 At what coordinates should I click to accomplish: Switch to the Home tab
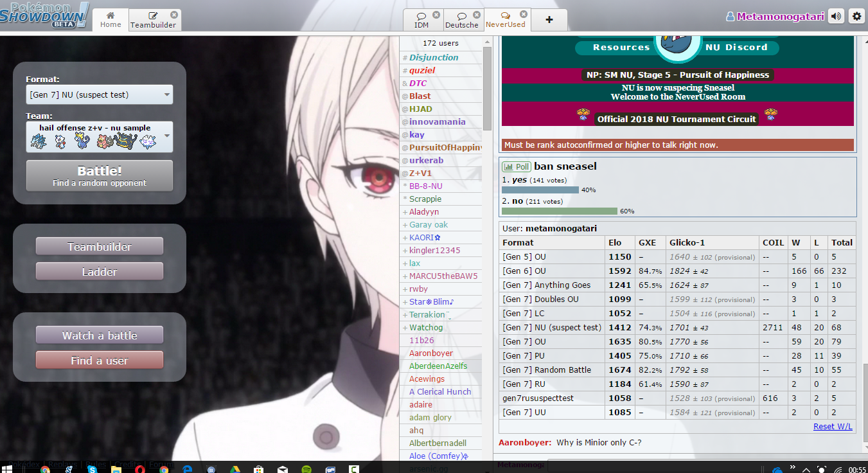111,20
